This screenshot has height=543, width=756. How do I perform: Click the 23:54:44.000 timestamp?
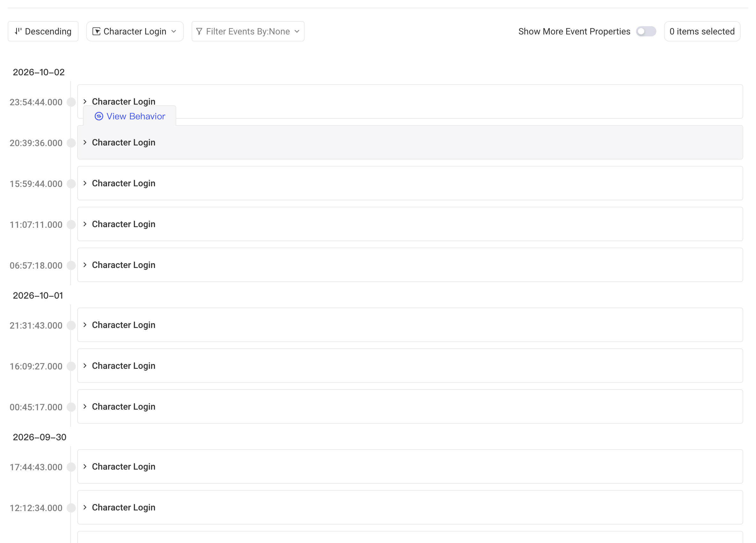click(x=36, y=102)
